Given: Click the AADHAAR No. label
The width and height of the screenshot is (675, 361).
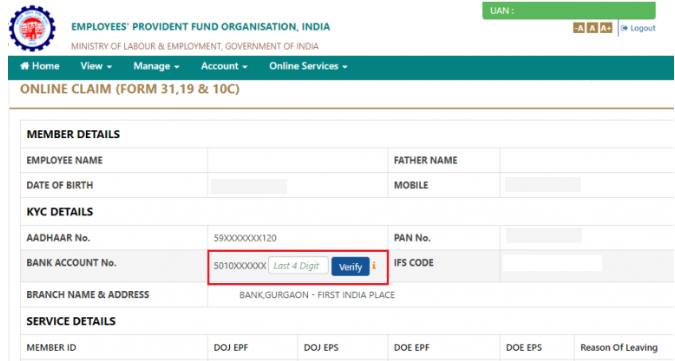Looking at the screenshot, I should click(x=58, y=238).
